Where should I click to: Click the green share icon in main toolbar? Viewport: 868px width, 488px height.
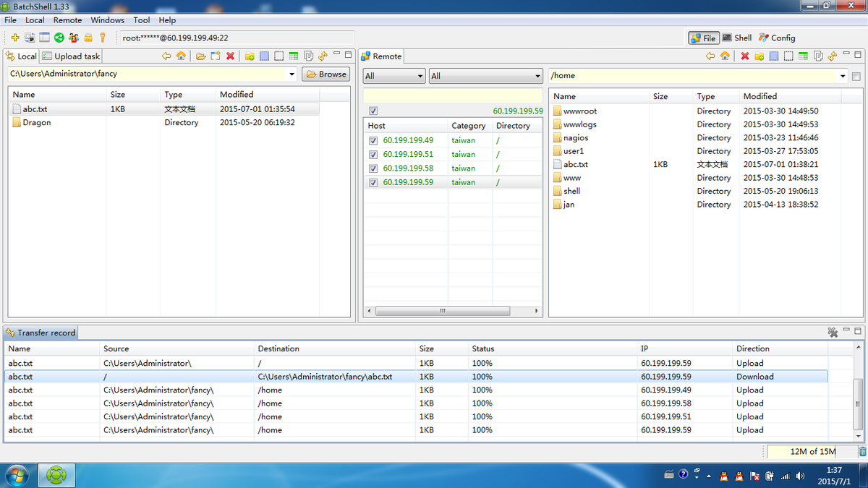[59, 38]
